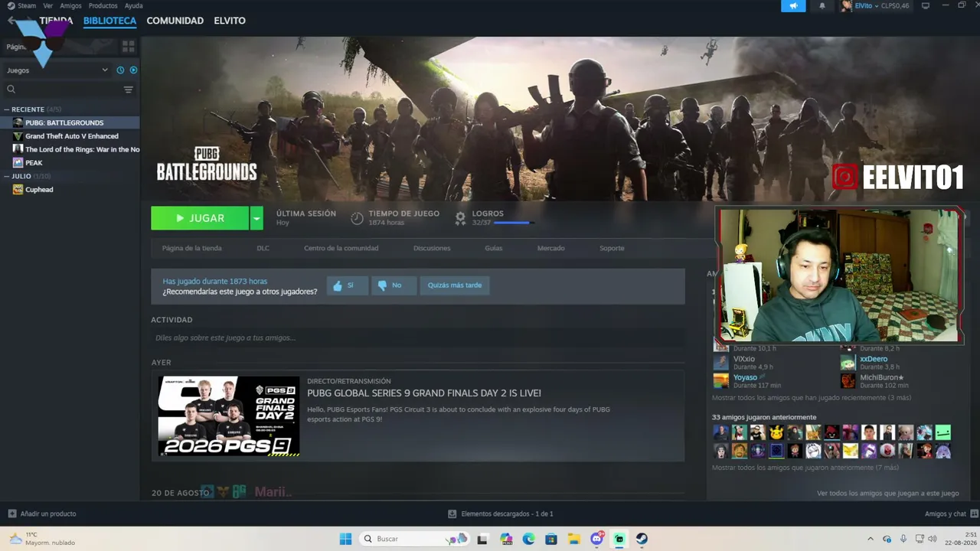This screenshot has height=551, width=980.
Task: Open the ELVITO profile tab
Action: point(230,21)
